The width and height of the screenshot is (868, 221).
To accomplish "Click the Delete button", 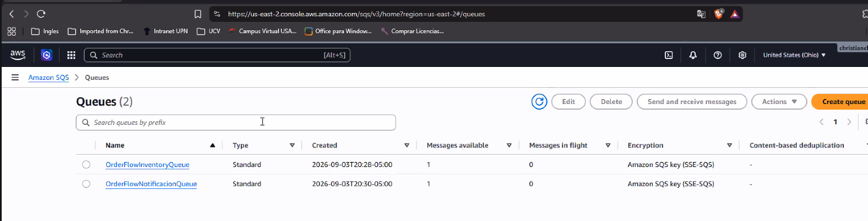I will [611, 102].
